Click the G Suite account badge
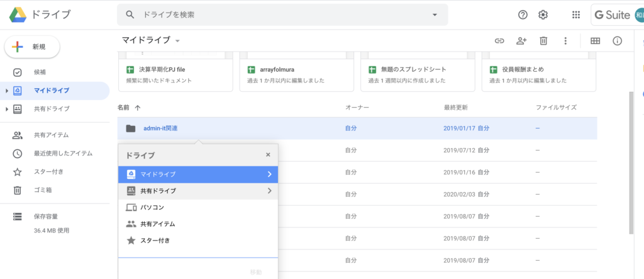 [618, 15]
